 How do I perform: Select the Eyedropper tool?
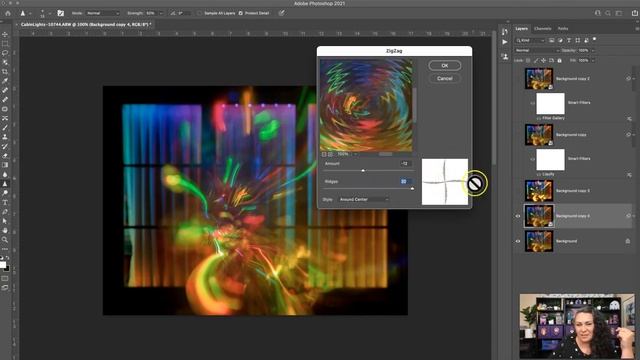point(5,81)
